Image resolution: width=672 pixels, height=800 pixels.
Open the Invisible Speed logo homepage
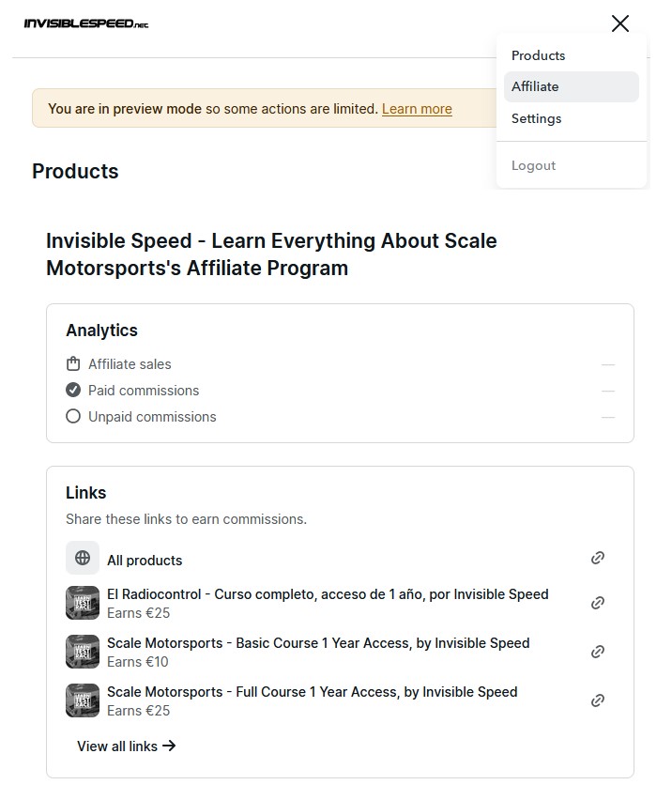pyautogui.click(x=86, y=23)
